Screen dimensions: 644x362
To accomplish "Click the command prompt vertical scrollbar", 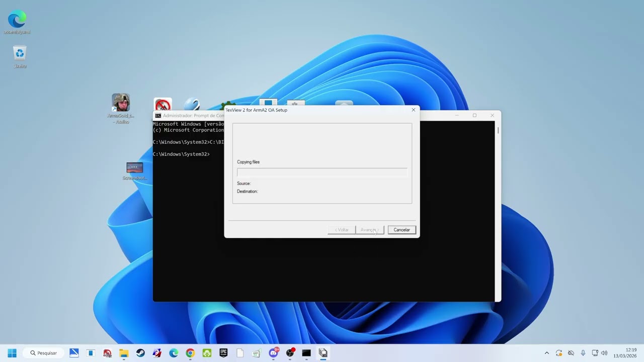I will pyautogui.click(x=498, y=211).
